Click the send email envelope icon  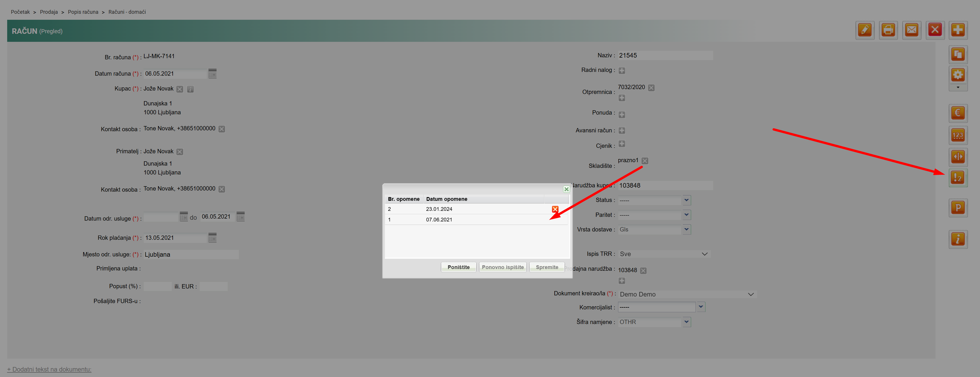[x=911, y=30]
